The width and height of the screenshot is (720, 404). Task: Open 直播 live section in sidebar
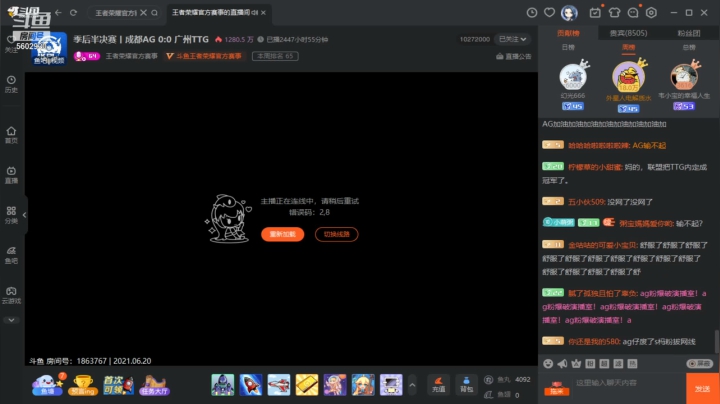coord(11,175)
